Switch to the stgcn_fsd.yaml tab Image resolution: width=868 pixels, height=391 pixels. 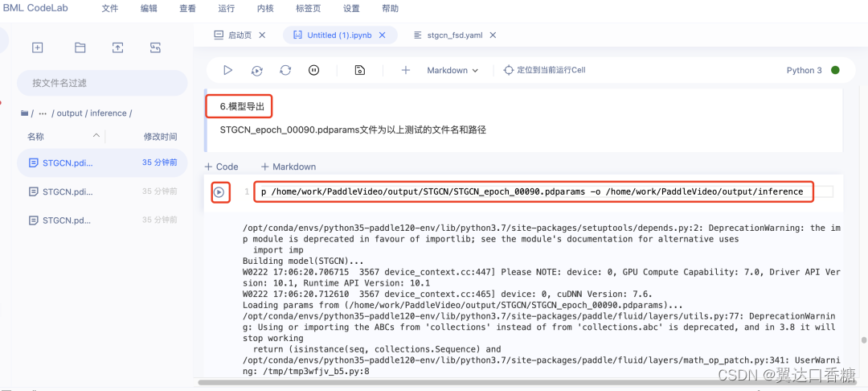(454, 35)
